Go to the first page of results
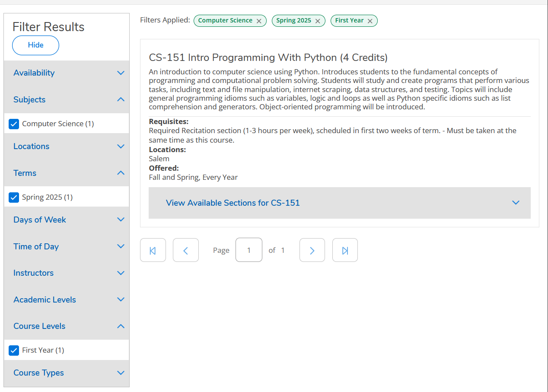Viewport: 548px width, 392px height. (x=153, y=250)
